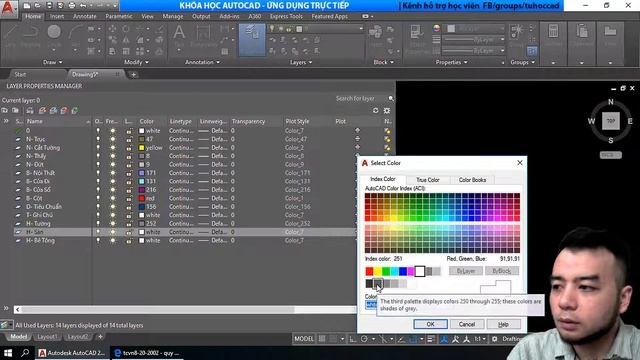Toggle On lightbulb for layer B- Cột

point(98,198)
